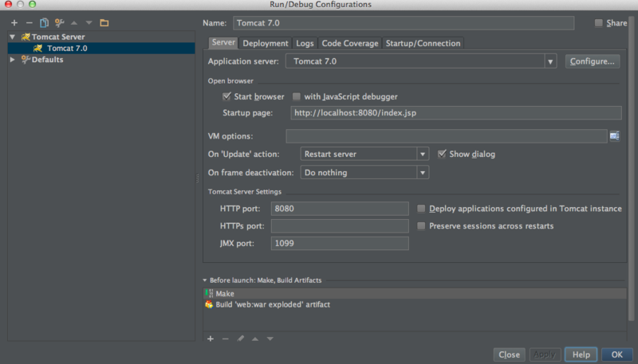Add a Before launch task
This screenshot has height=364, width=638.
[x=211, y=339]
